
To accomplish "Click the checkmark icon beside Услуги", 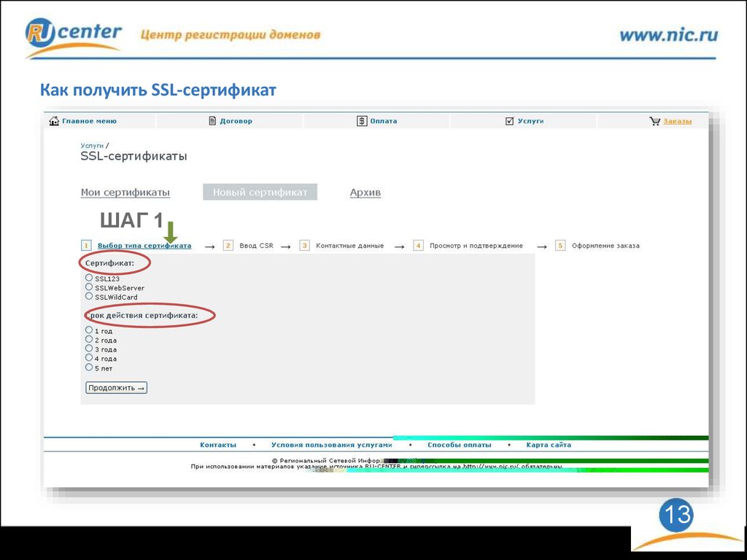I will click(x=509, y=121).
